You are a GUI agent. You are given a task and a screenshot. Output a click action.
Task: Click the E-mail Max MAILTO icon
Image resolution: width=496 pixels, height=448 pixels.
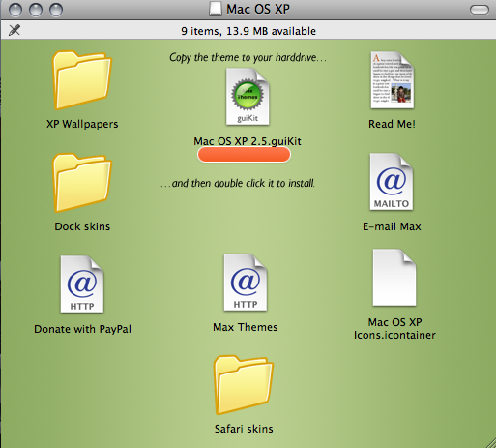[392, 182]
